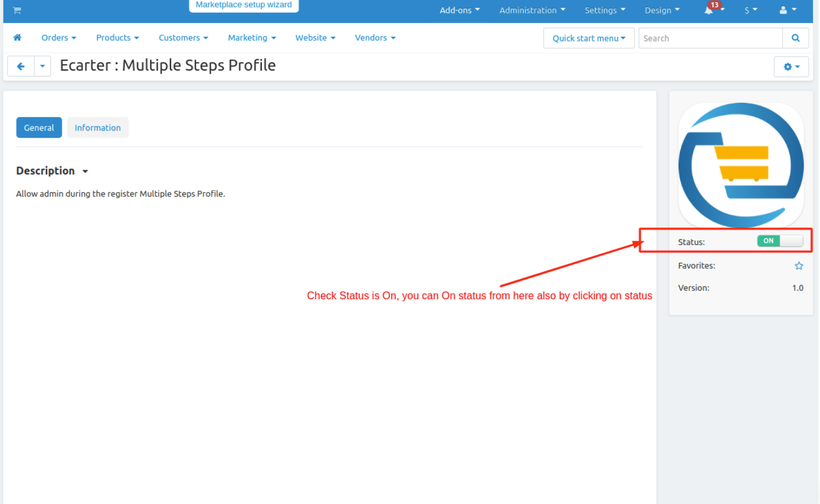Open the gear actions menu

(x=791, y=66)
